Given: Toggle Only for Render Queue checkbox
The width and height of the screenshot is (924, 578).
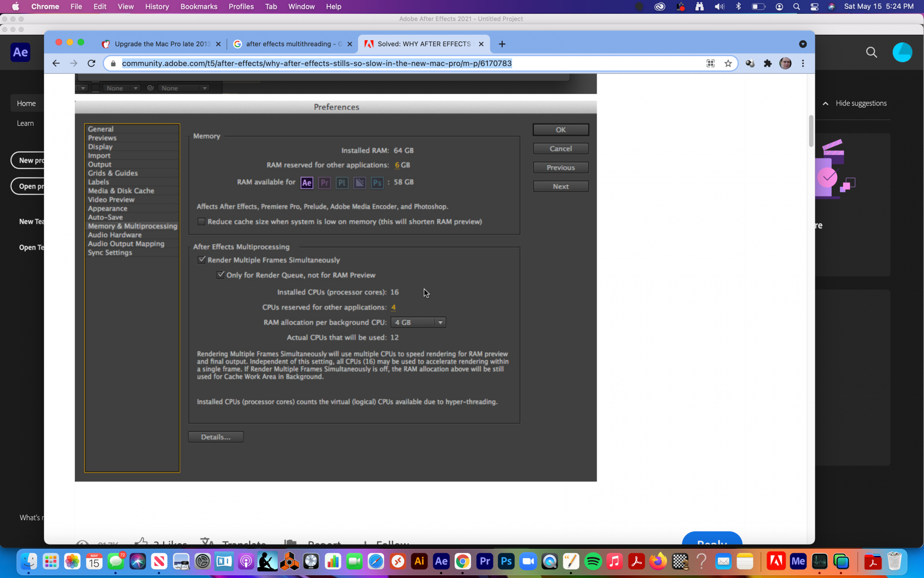Looking at the screenshot, I should (x=220, y=275).
